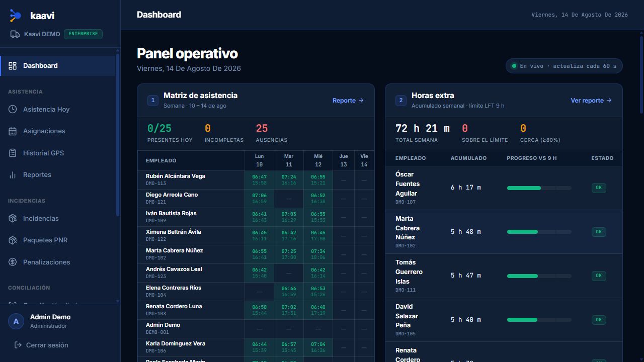This screenshot has height=362, width=644.
Task: Click the dollar icon for Penalizaciones
Action: pyautogui.click(x=13, y=262)
